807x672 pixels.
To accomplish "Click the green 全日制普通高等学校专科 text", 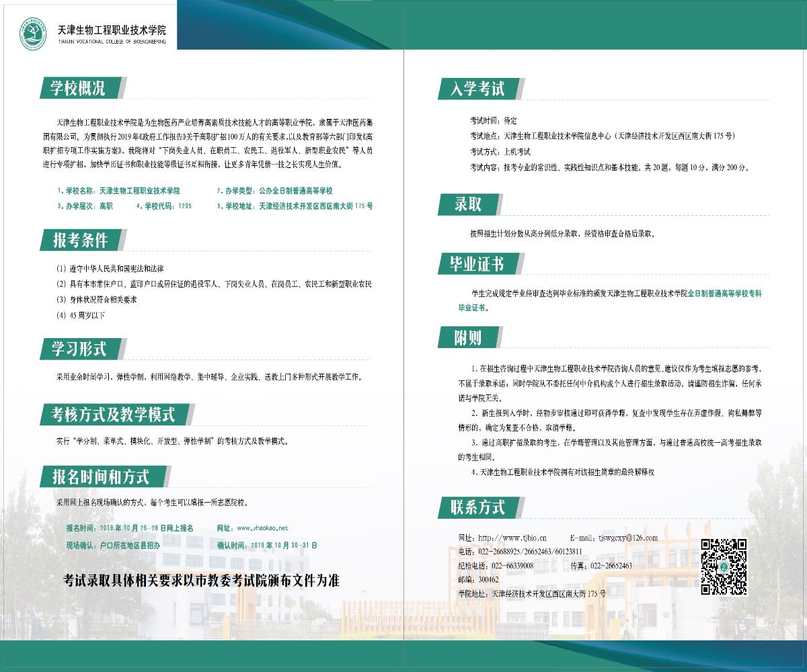I will coord(724,294).
